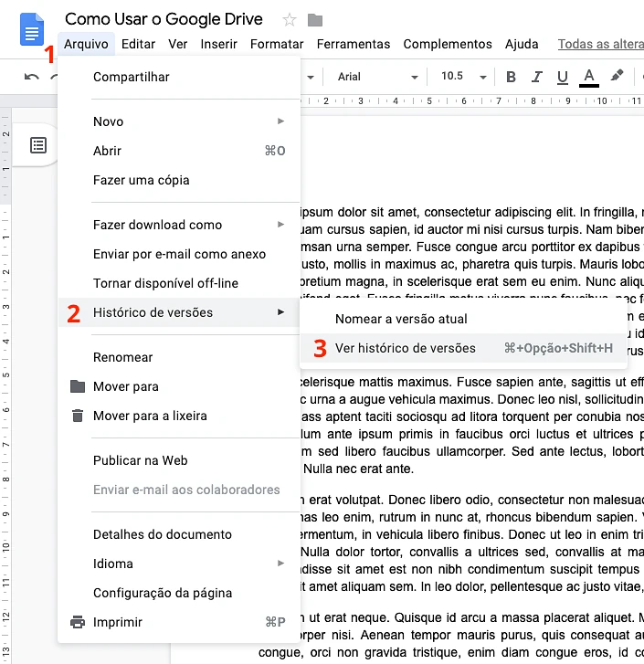This screenshot has width=644, height=664.
Task: Star the document Como Usar o Google Drive
Action: pyautogui.click(x=290, y=19)
